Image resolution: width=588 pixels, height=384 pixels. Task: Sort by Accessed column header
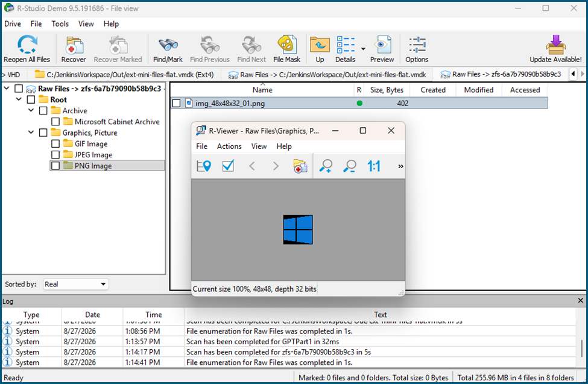click(525, 90)
